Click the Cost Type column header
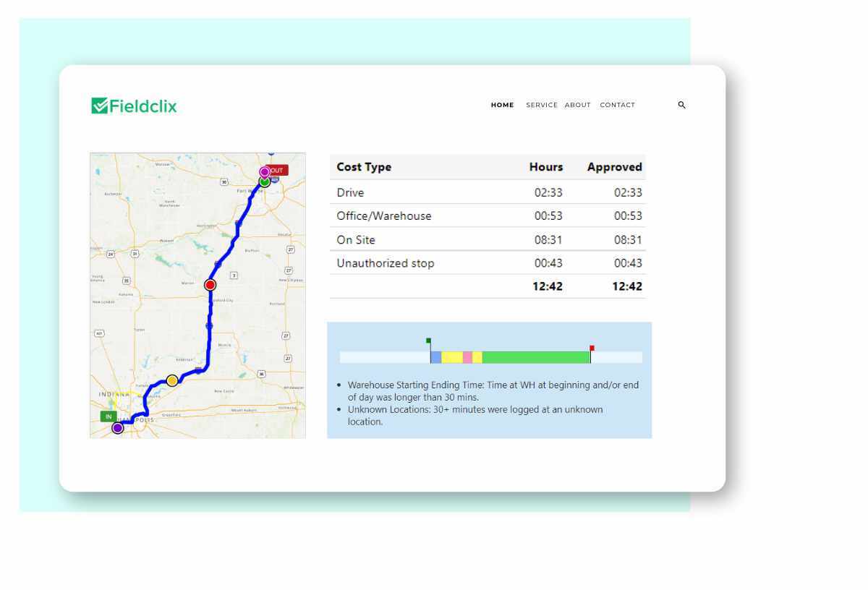868x590 pixels. [x=364, y=167]
